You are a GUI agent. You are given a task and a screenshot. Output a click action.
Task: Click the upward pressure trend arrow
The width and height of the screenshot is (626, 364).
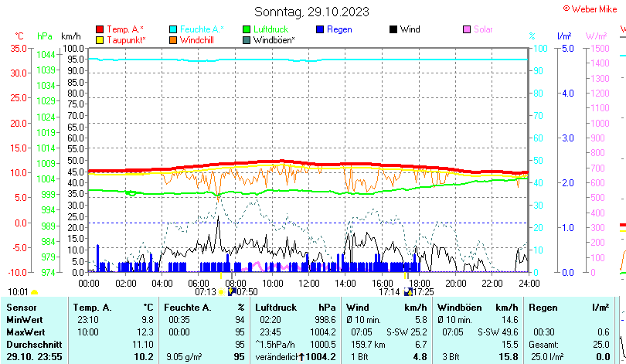pyautogui.click(x=301, y=357)
